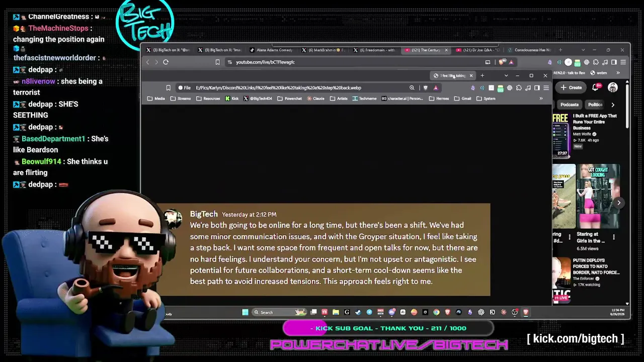Open the System bookmarks folder
Viewport: 644px width, 362px height.
(486, 99)
